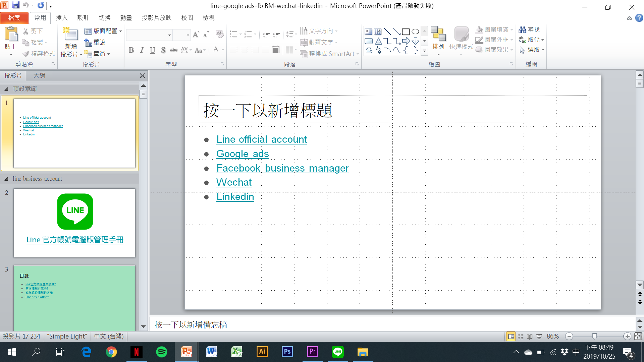The height and width of the screenshot is (362, 644).
Task: Click the Find (尋找) binoculars icon
Action: point(522,30)
